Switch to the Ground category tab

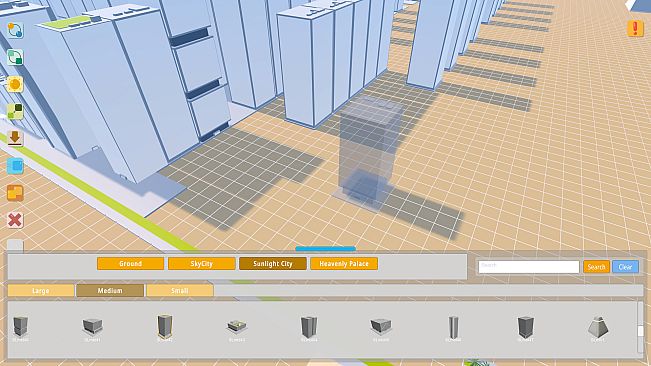[130, 264]
